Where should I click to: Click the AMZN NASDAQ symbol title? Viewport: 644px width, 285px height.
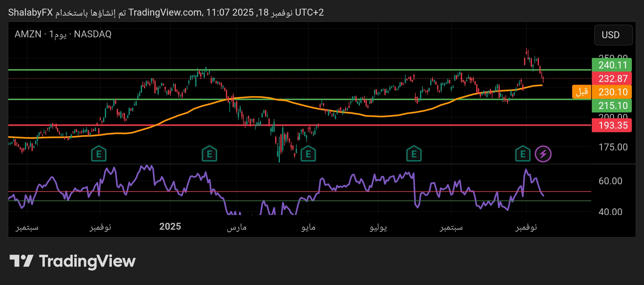click(63, 34)
